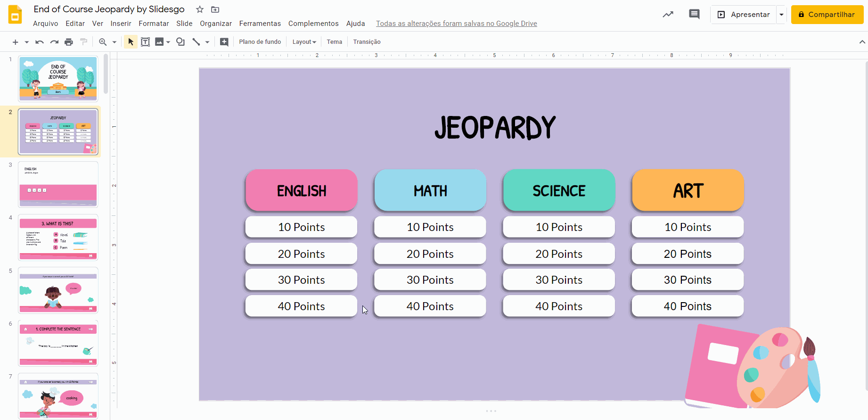The height and width of the screenshot is (420, 868).
Task: Open the line type dropdown arrow
Action: pyautogui.click(x=207, y=42)
